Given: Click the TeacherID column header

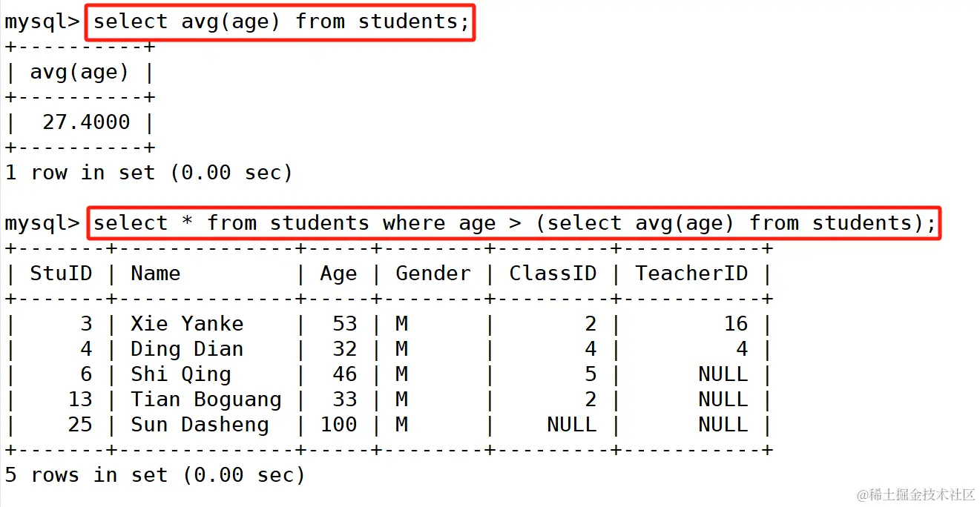Looking at the screenshot, I should click(691, 274).
